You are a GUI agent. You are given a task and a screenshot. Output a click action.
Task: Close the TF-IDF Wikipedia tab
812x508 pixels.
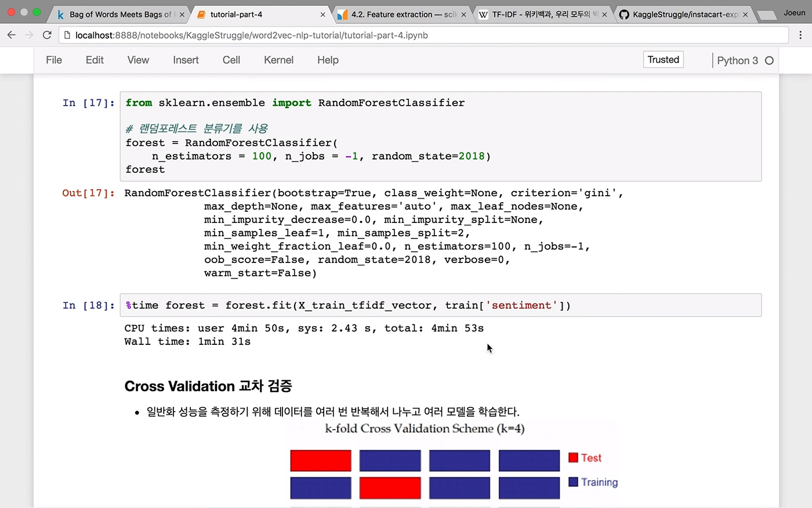point(604,15)
